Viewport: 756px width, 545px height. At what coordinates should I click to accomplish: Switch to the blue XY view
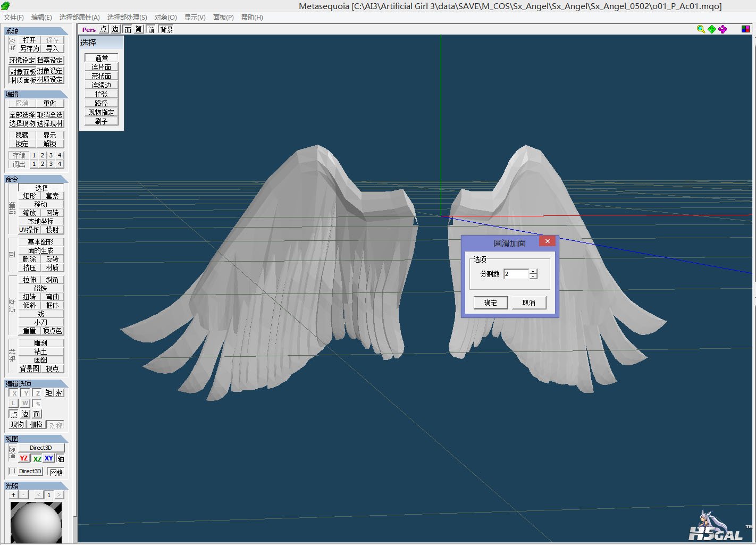(x=49, y=458)
